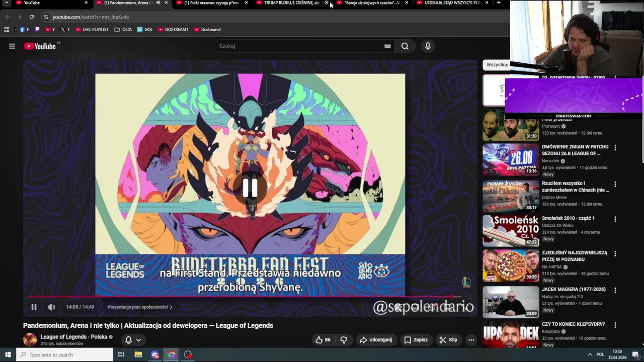
Task: Click Windows taskbar search box
Action: pos(65,354)
